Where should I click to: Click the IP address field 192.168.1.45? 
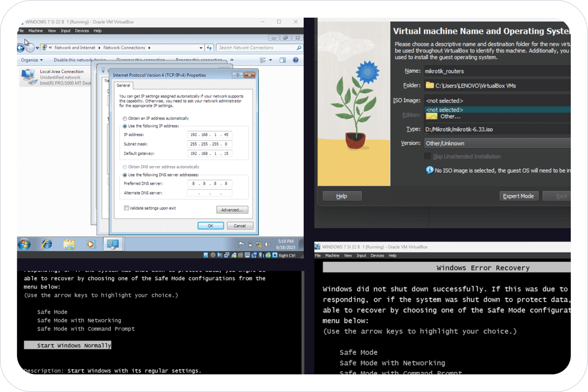(x=210, y=135)
